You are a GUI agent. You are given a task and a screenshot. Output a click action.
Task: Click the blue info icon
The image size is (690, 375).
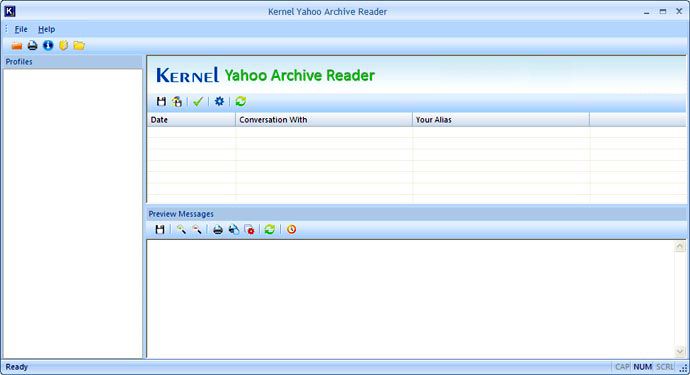(x=48, y=45)
